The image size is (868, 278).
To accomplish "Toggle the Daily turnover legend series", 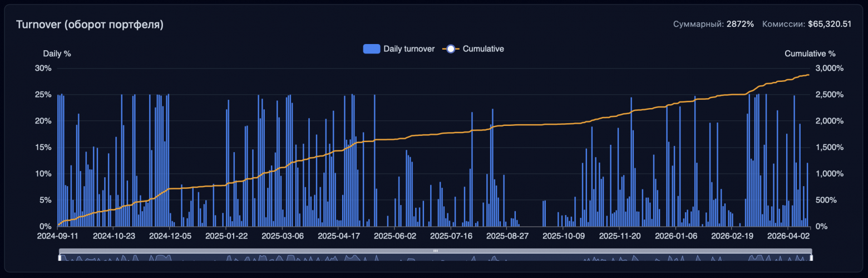I will coord(399,49).
